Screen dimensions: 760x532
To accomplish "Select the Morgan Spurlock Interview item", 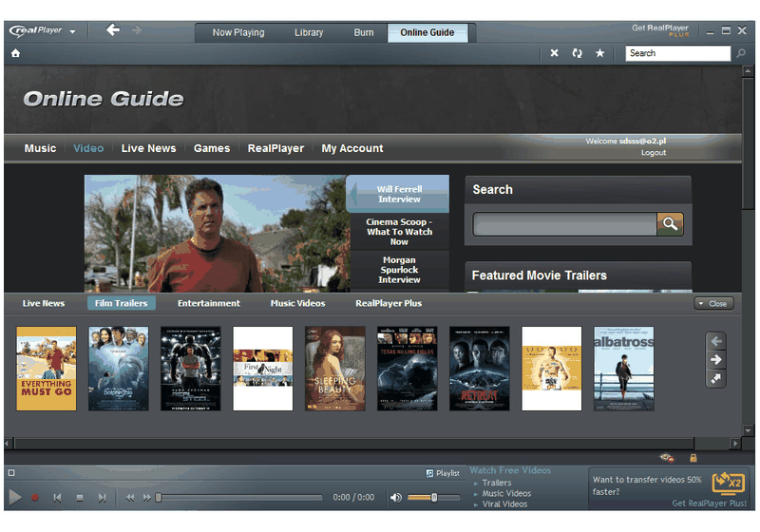I will coord(399,270).
